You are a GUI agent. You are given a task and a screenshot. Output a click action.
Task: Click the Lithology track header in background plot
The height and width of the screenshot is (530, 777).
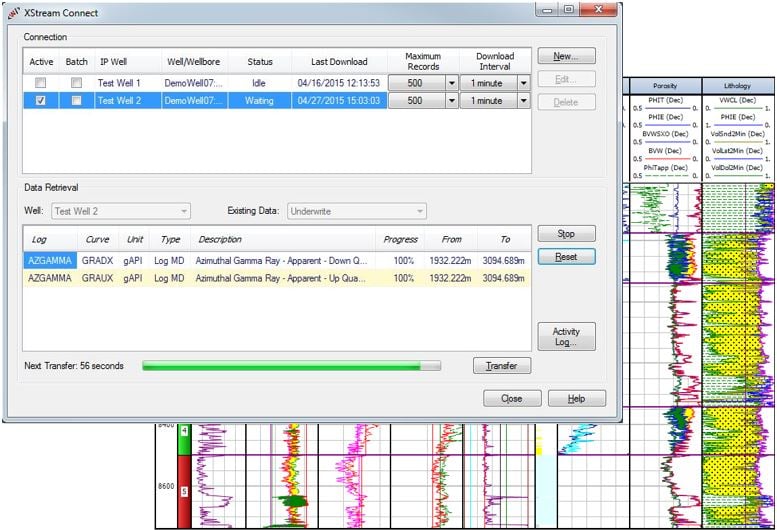coord(737,86)
